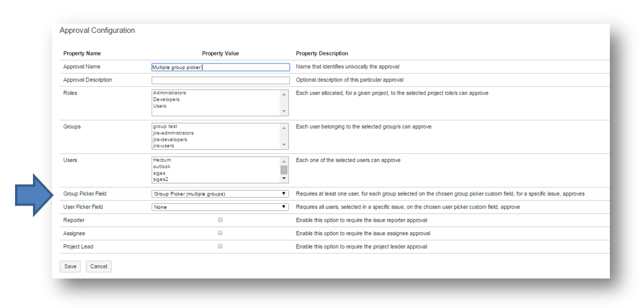644x308 pixels.
Task: Open the Group Picker Field dropdown
Action: [220, 194]
